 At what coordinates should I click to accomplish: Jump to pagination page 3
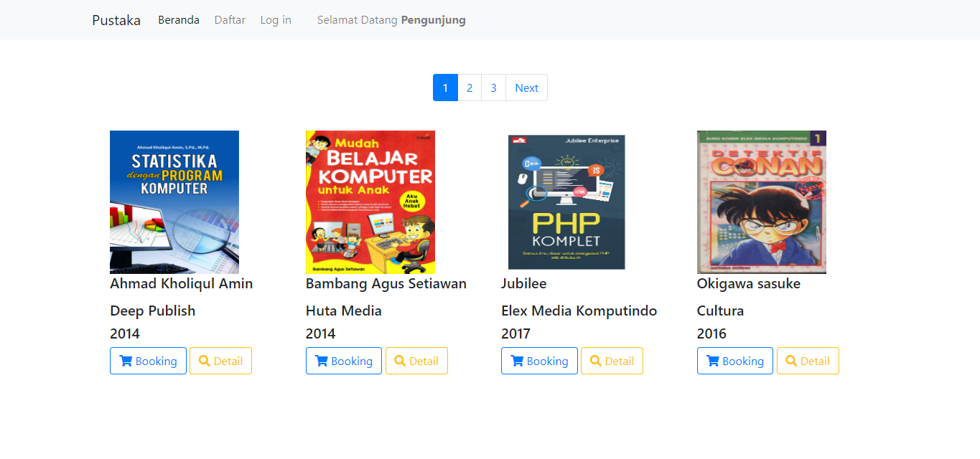click(x=493, y=88)
